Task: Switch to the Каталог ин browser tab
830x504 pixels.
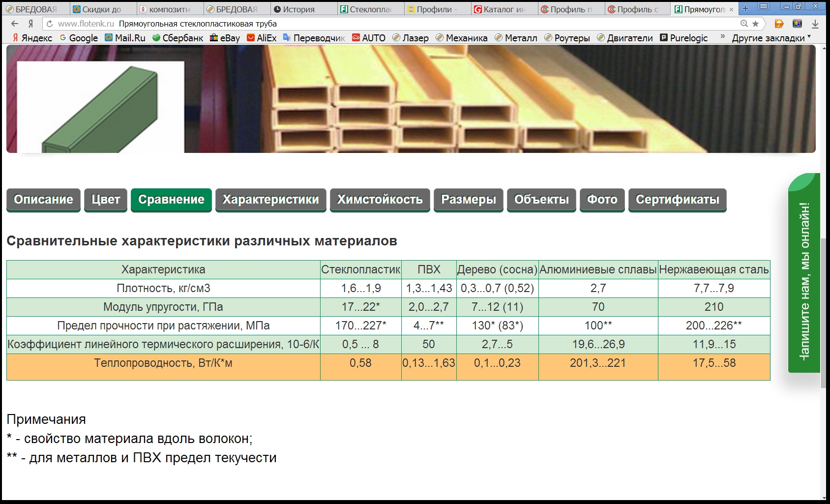Action: 504,9
